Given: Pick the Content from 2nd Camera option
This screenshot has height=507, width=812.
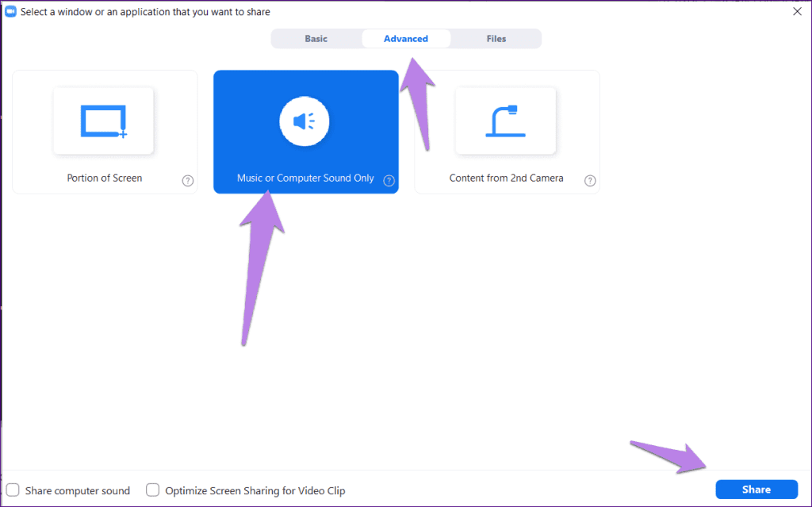Looking at the screenshot, I should [x=506, y=132].
